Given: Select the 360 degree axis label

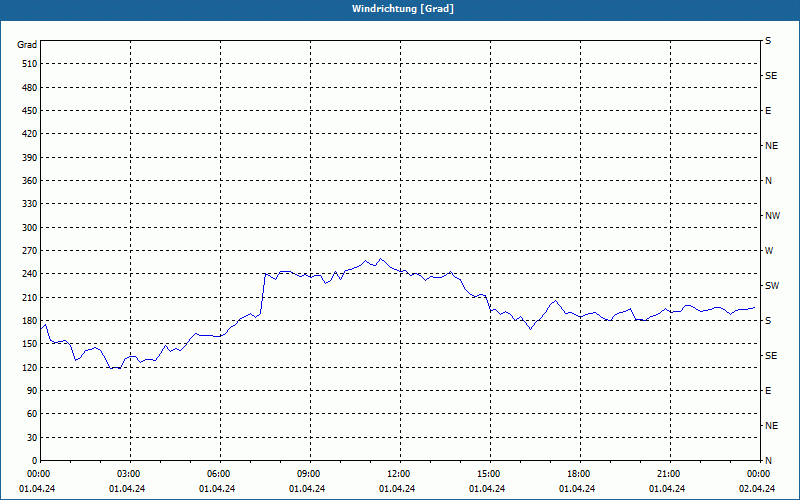Looking at the screenshot, I should (x=30, y=181).
